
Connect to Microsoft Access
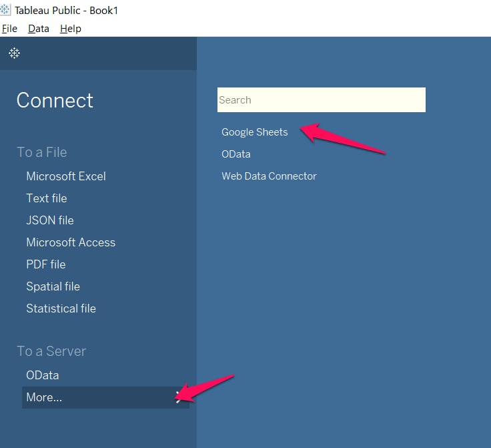(x=71, y=242)
